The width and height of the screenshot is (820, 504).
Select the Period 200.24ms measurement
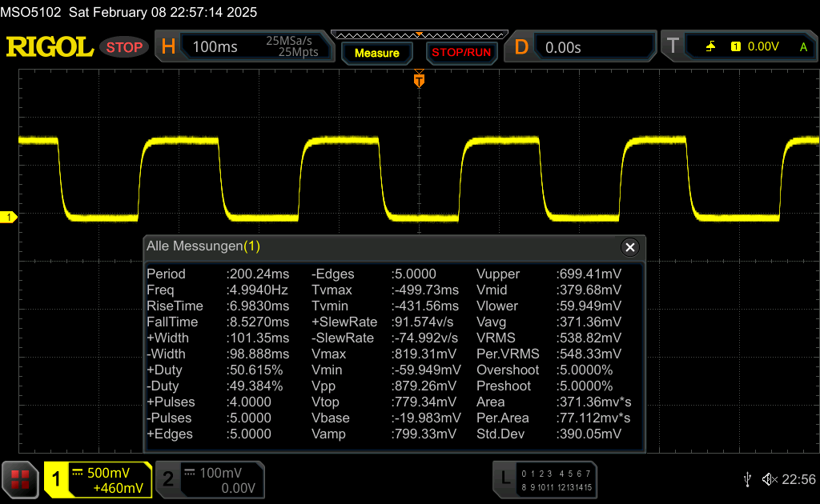click(218, 274)
